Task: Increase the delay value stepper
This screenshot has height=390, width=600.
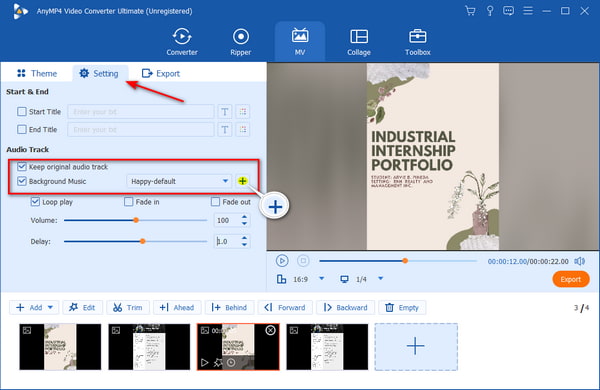Action: 244,238
